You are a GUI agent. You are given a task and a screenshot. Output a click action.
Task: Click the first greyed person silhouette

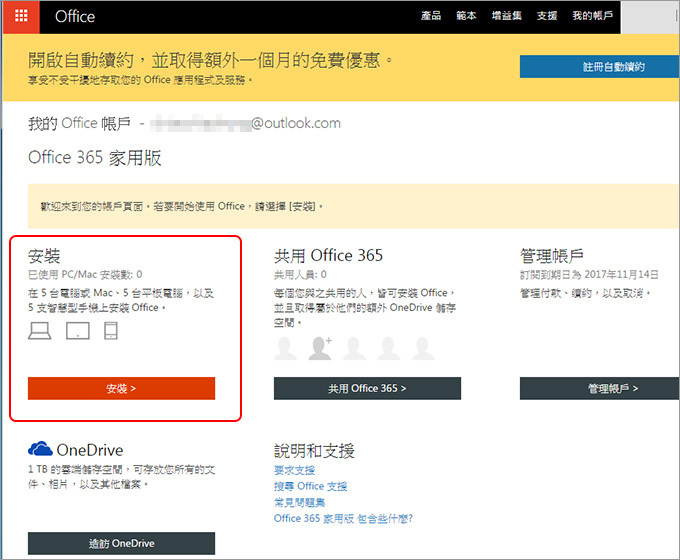(285, 348)
